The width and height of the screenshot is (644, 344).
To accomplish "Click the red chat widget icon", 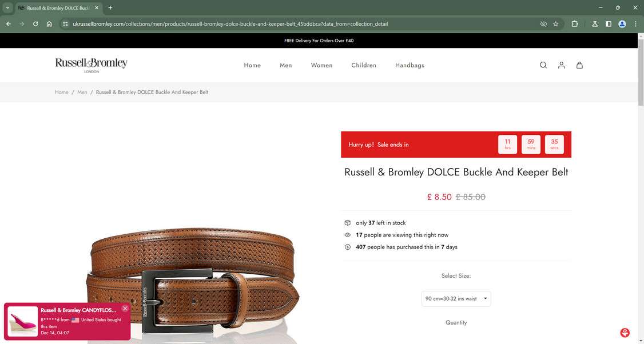I will [x=625, y=333].
